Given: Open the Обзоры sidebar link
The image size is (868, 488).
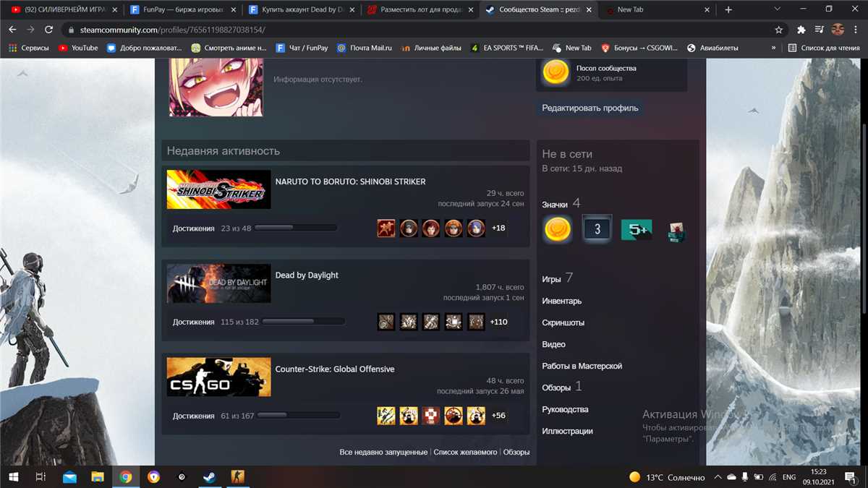Looking at the screenshot, I should 556,388.
